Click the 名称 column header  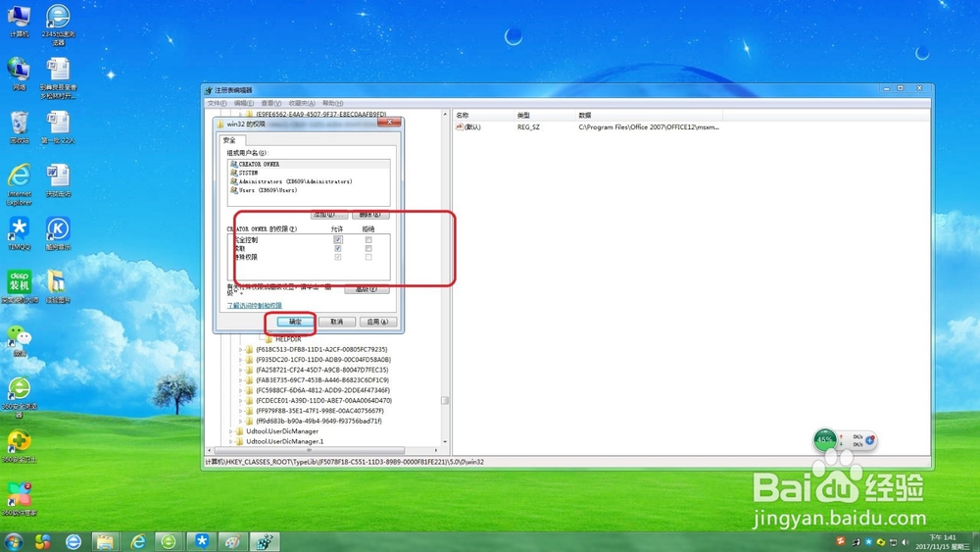482,115
